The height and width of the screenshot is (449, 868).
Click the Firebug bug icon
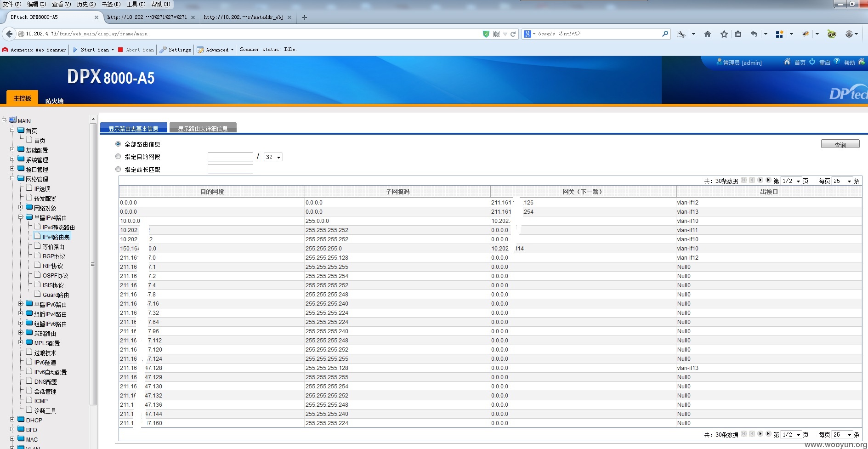[x=806, y=34]
